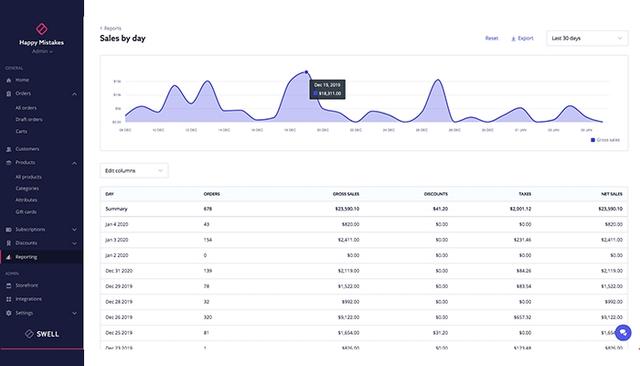640x366 pixels.
Task: Sort by the Day column header
Action: pyautogui.click(x=109, y=194)
